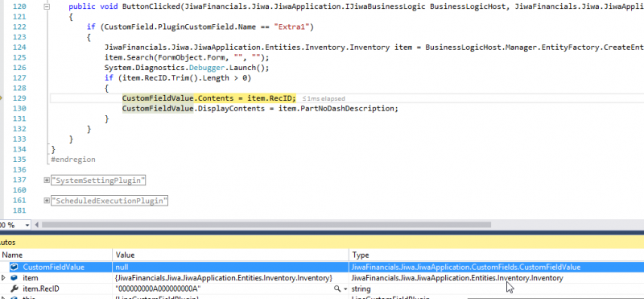Select the CustomFieldValue row in Autos

[322, 267]
